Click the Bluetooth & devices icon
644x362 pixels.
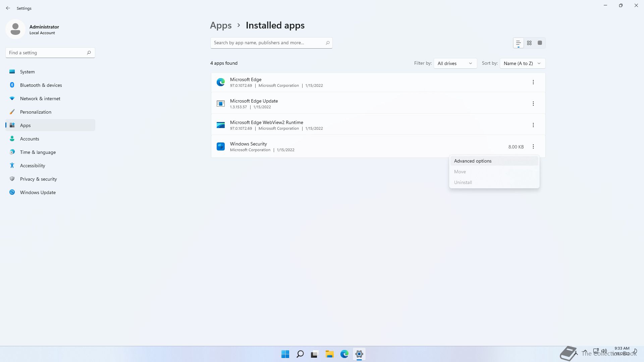click(x=12, y=85)
